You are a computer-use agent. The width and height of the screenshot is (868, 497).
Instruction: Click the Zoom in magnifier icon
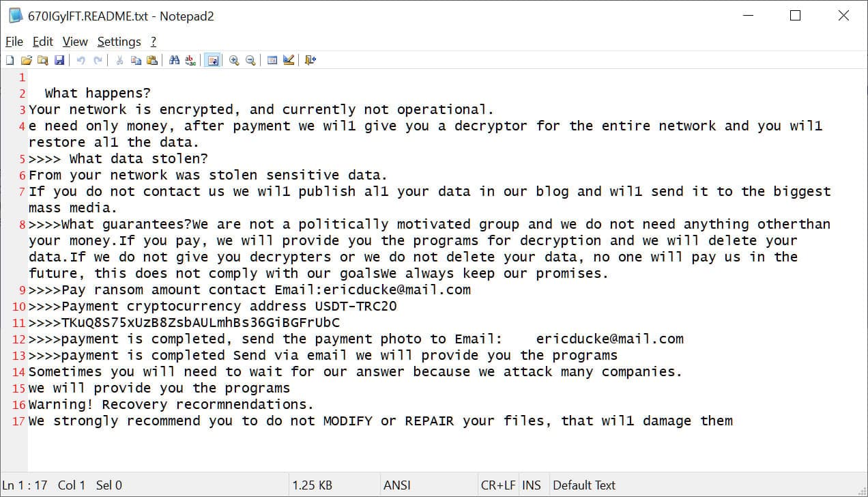tap(234, 60)
